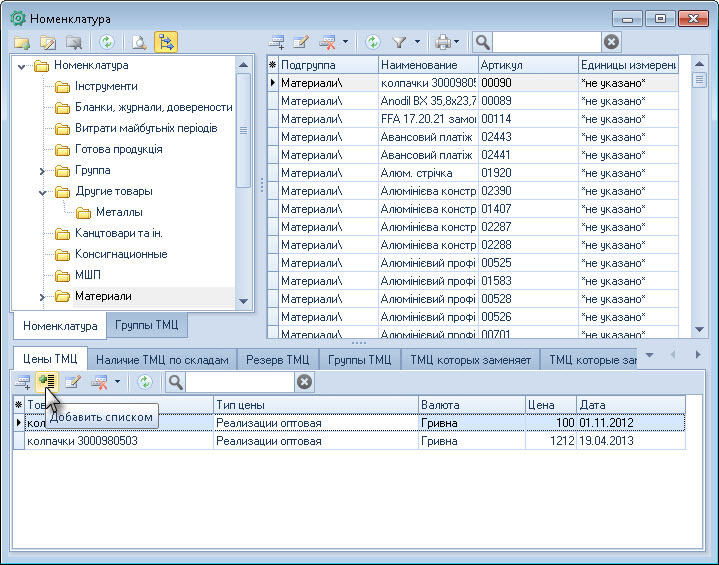The height and width of the screenshot is (565, 719).
Task: Sort by the Тип цены column header
Action: point(316,405)
